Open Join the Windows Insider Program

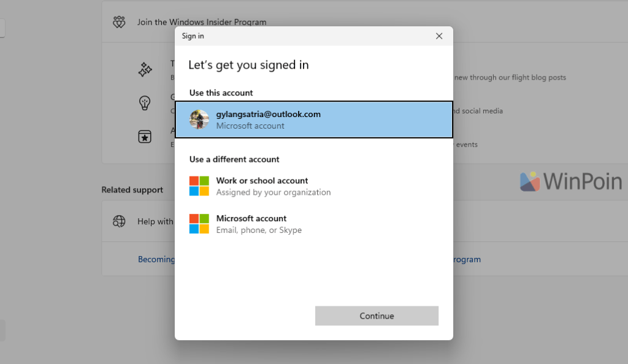point(201,22)
